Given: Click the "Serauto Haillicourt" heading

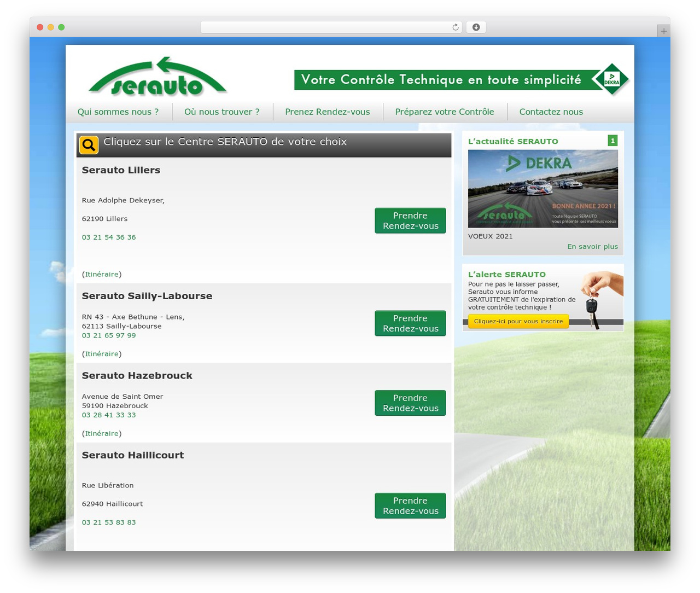Looking at the screenshot, I should click(133, 455).
